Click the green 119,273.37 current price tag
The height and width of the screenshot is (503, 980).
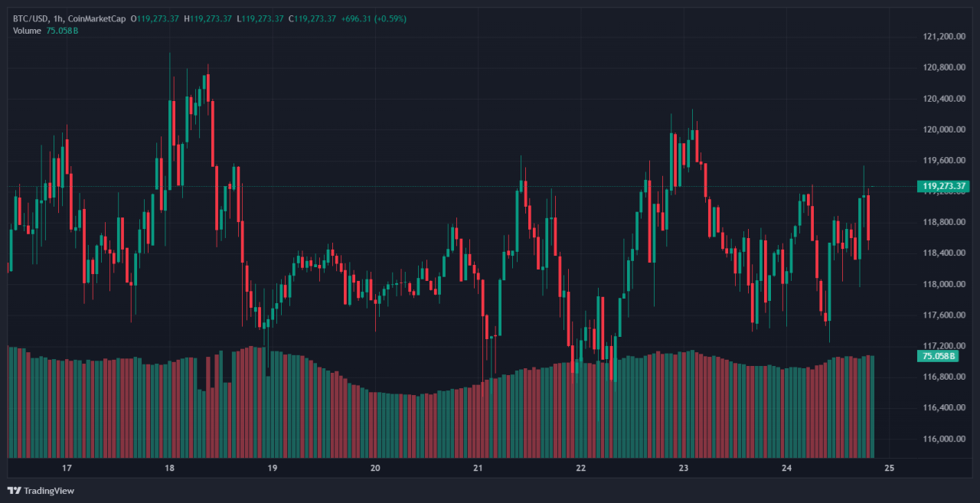click(x=945, y=186)
